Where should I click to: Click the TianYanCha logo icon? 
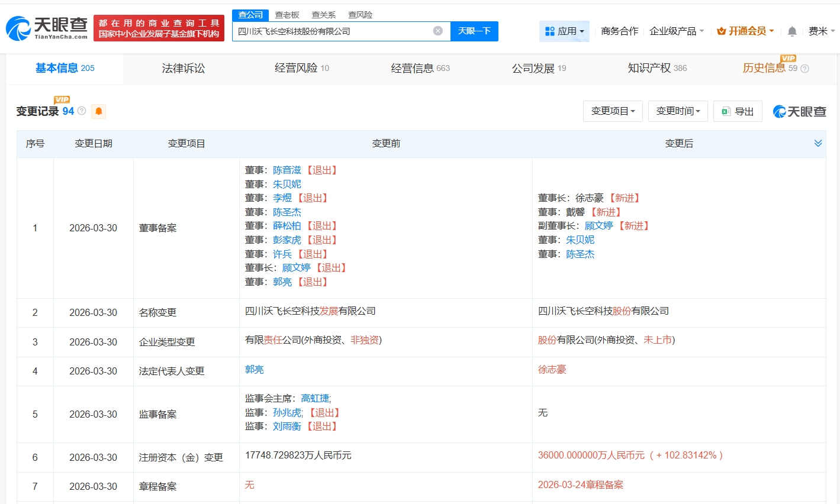pyautogui.click(x=19, y=28)
